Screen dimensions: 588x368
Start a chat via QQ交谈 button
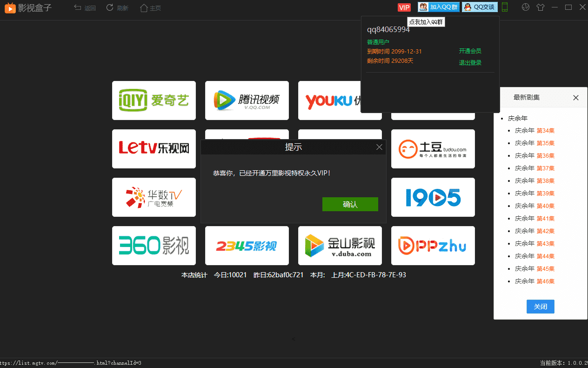[479, 7]
